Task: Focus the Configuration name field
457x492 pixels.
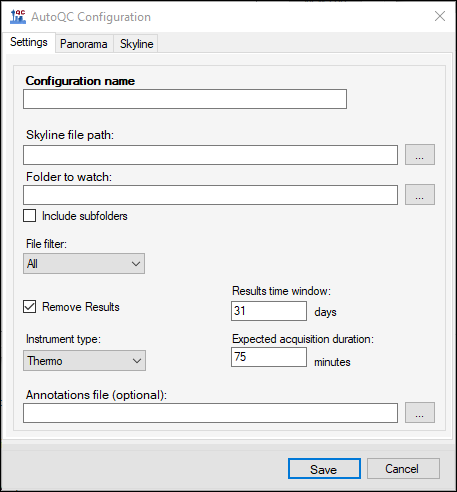Action: coord(185,99)
